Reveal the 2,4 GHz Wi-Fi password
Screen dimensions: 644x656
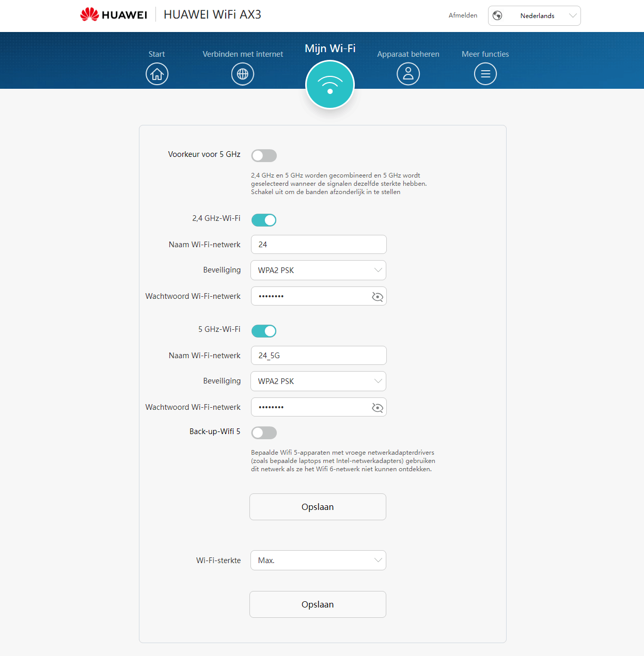[377, 296]
